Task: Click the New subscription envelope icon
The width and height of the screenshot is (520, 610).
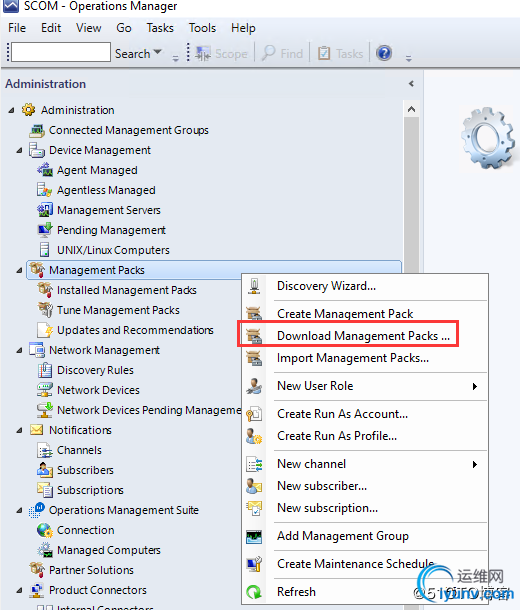Action: pos(254,508)
